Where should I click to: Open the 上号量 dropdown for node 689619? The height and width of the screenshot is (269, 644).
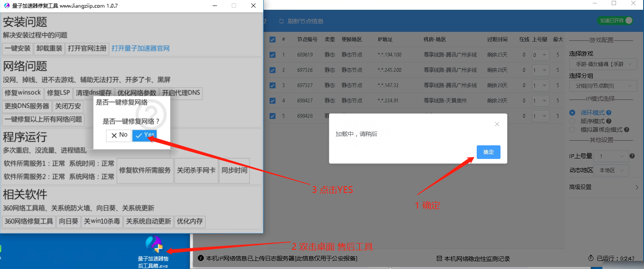[540, 55]
